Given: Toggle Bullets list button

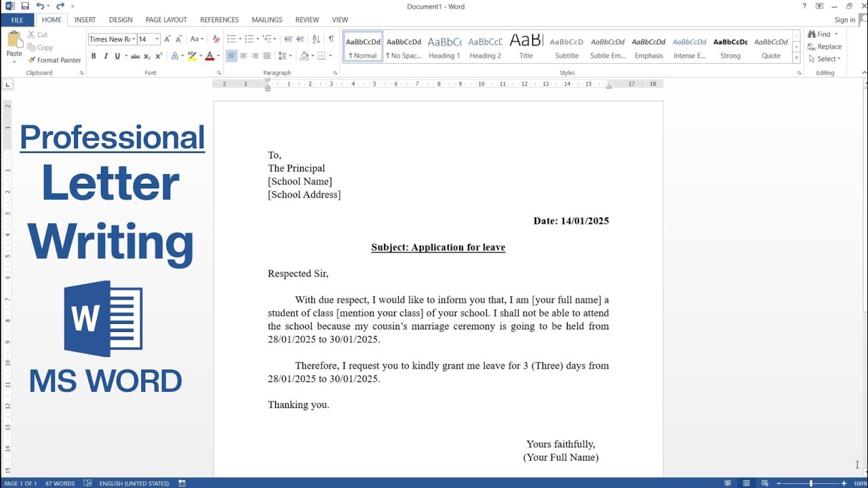Looking at the screenshot, I should point(231,39).
